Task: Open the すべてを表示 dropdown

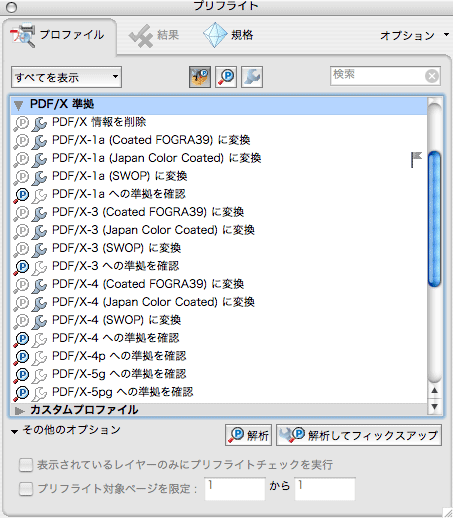Action: (66, 77)
